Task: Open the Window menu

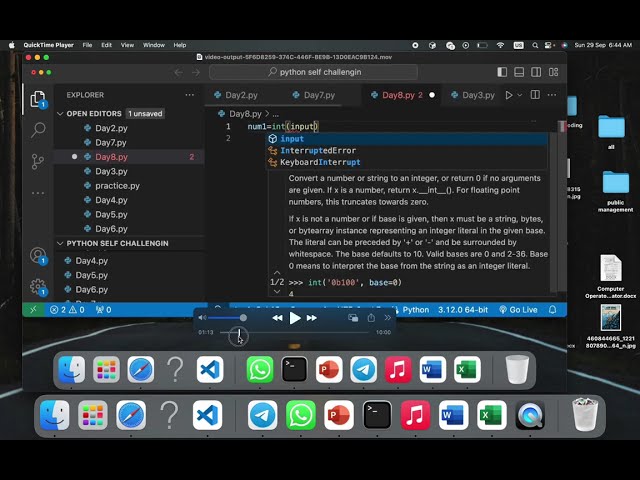Action: [154, 45]
